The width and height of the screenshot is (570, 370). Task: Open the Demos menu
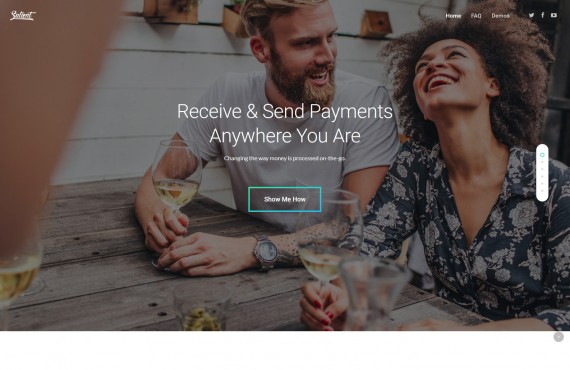point(501,16)
